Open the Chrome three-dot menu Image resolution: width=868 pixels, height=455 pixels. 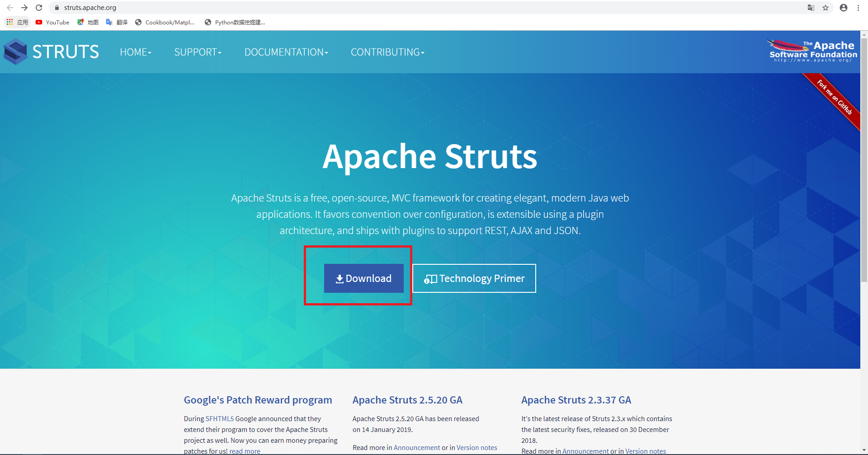[859, 8]
